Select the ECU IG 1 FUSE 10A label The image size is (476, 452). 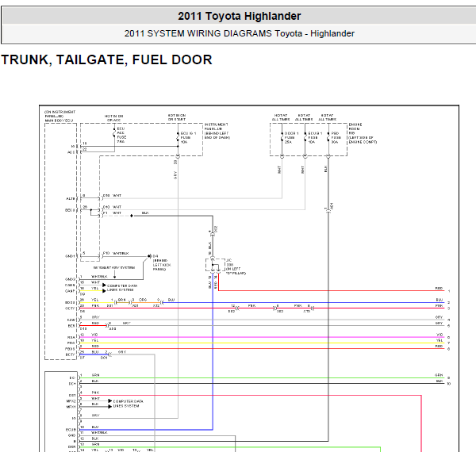coord(188,137)
